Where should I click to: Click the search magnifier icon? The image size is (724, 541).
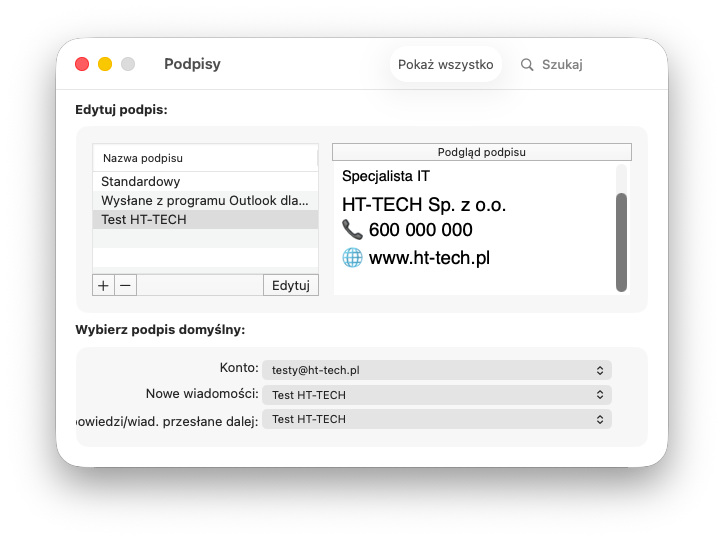pyautogui.click(x=527, y=65)
